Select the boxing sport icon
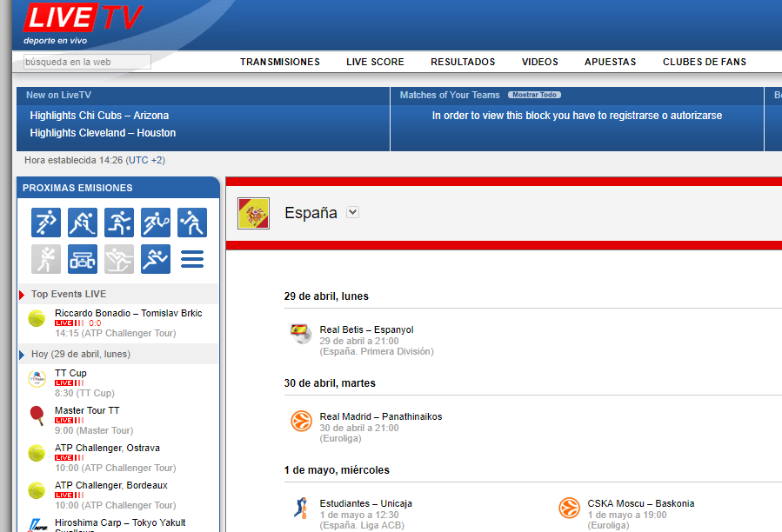This screenshot has width=782, height=532. tap(46, 259)
